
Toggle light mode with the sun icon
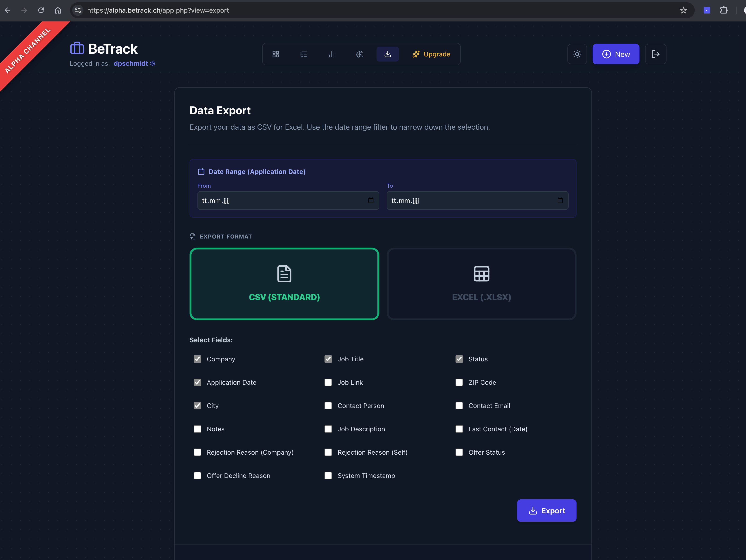pyautogui.click(x=577, y=54)
